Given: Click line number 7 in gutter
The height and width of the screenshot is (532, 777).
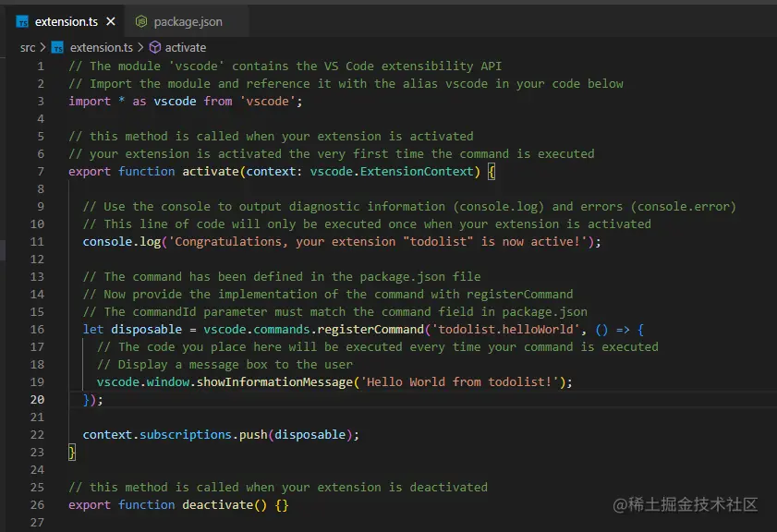Looking at the screenshot, I should [41, 172].
